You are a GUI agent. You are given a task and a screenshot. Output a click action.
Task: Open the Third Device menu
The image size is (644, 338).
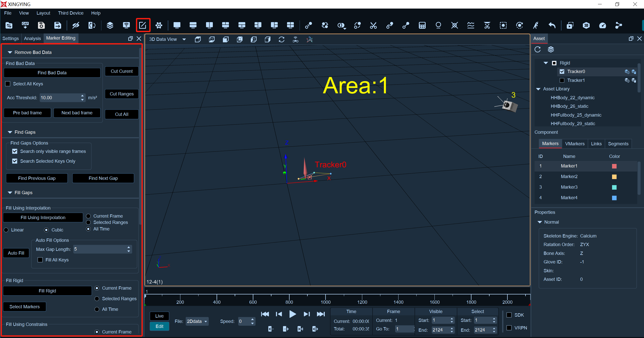[71, 13]
